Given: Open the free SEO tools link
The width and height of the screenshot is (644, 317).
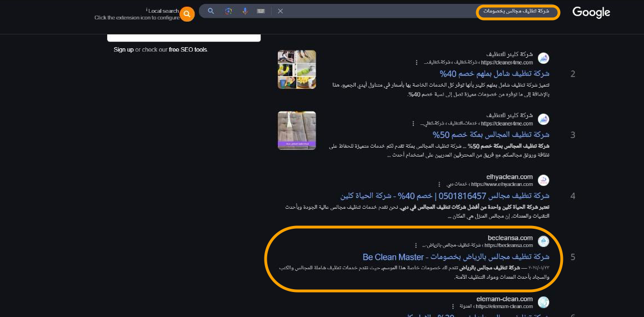Looking at the screenshot, I should (188, 49).
